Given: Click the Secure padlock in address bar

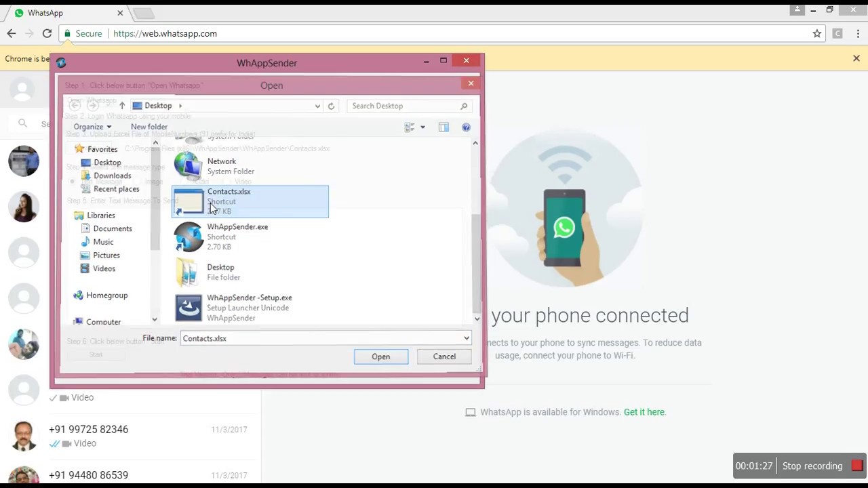Looking at the screenshot, I should click(66, 33).
